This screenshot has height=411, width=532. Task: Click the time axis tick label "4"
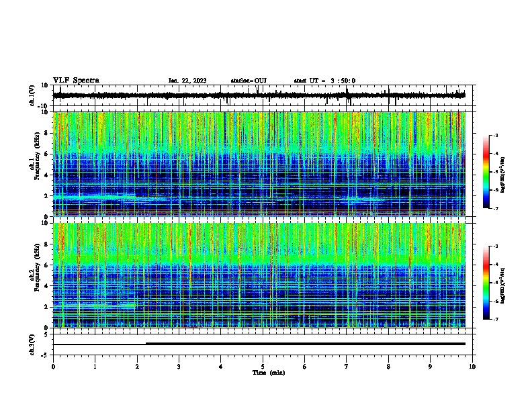coord(221,367)
